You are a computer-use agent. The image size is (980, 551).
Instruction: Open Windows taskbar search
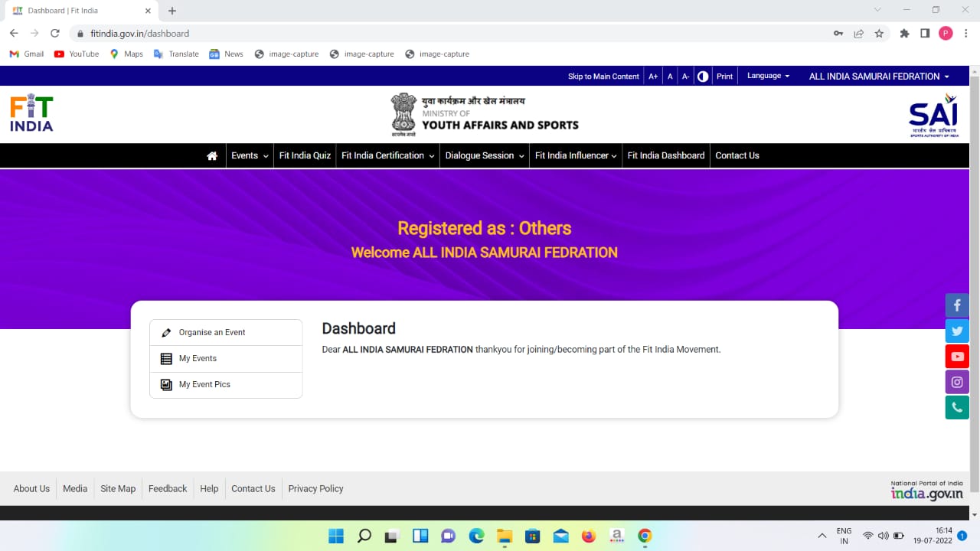click(x=364, y=536)
